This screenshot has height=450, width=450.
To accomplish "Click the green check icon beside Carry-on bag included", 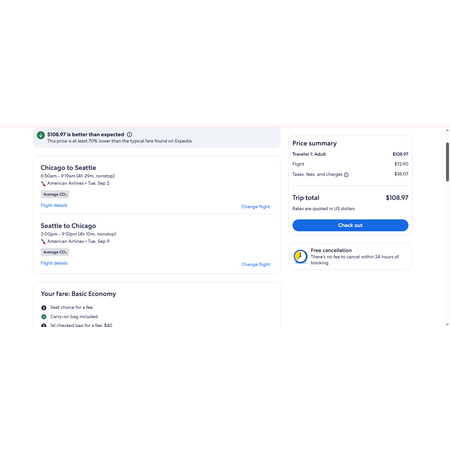I will [44, 317].
